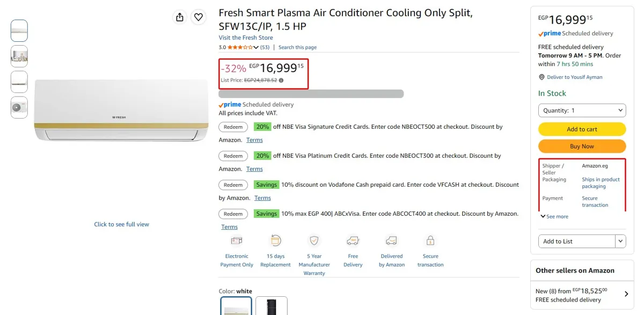Expand the Add to List dropdown arrow
This screenshot has width=644, height=315.
621,241
